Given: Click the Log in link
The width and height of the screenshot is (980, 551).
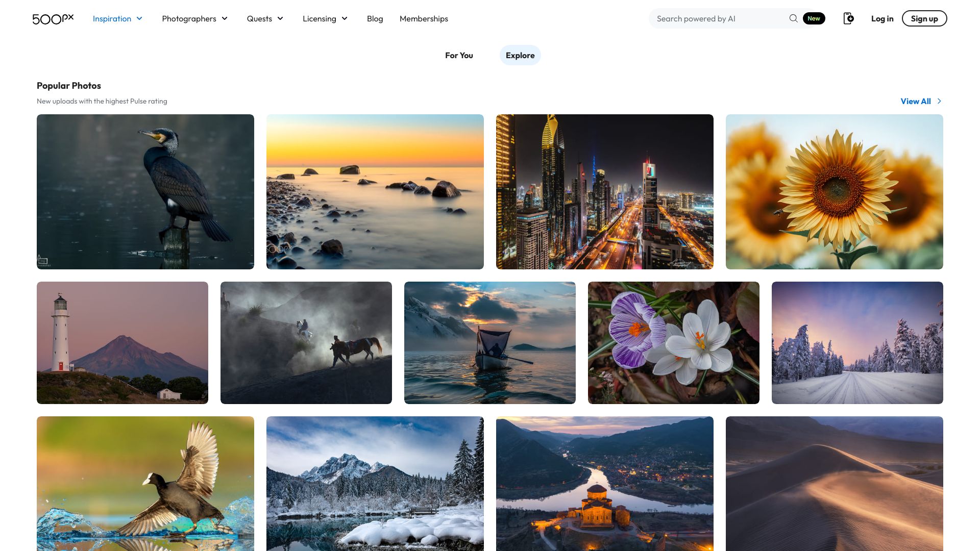Looking at the screenshot, I should point(882,18).
